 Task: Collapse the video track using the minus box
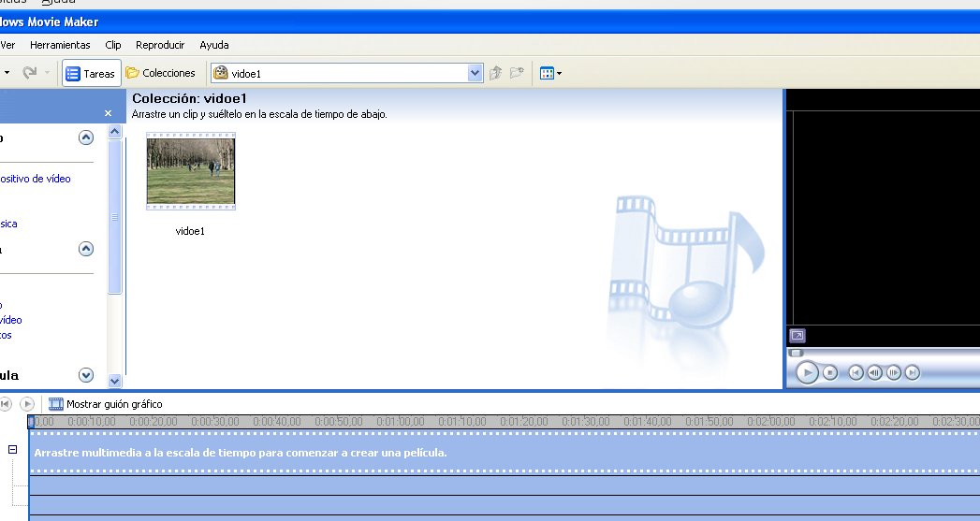point(12,449)
